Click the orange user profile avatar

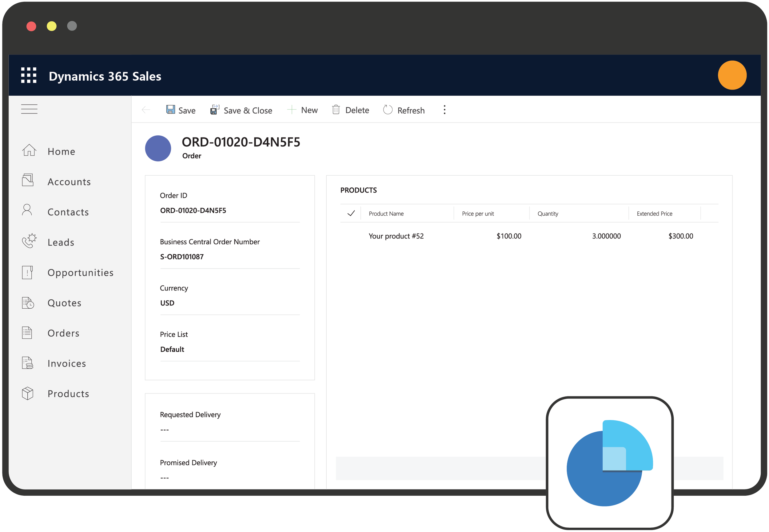[732, 75]
